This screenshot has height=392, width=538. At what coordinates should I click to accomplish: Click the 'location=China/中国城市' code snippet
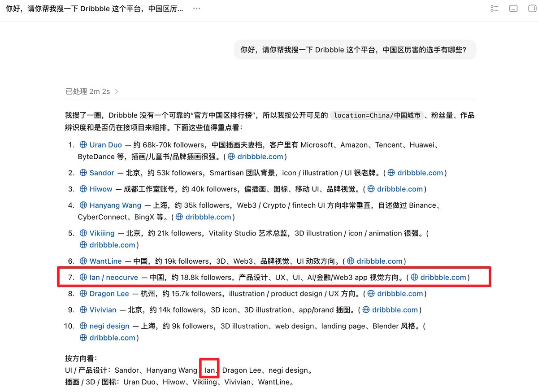pos(377,115)
